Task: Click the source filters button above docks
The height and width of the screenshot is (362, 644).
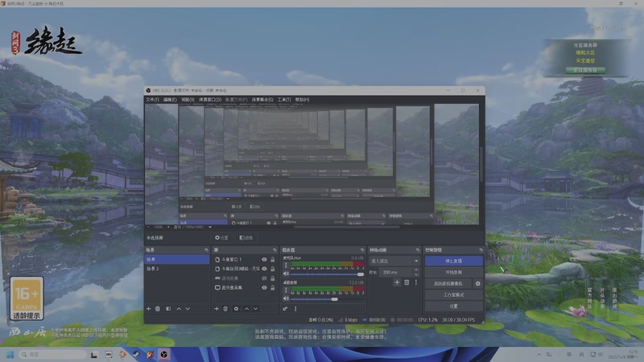Action: [246, 237]
